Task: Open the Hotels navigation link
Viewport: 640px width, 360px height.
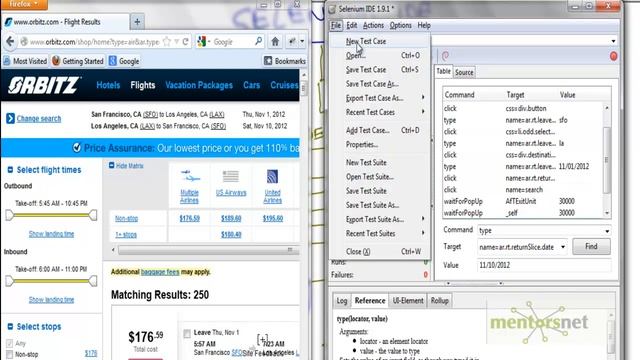Action: 108,85
